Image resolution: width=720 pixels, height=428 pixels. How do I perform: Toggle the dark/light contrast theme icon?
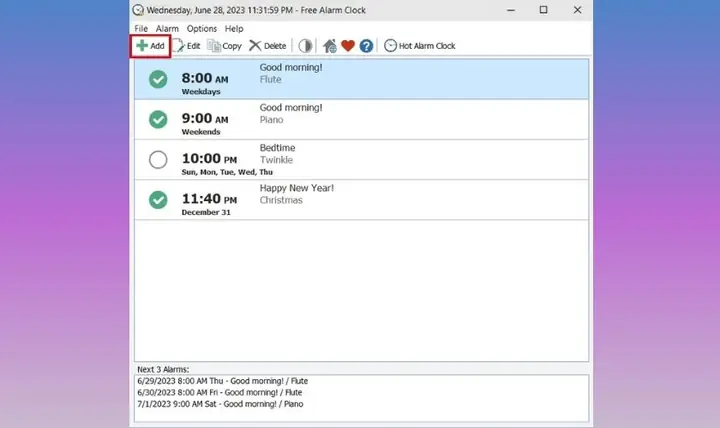click(x=305, y=46)
